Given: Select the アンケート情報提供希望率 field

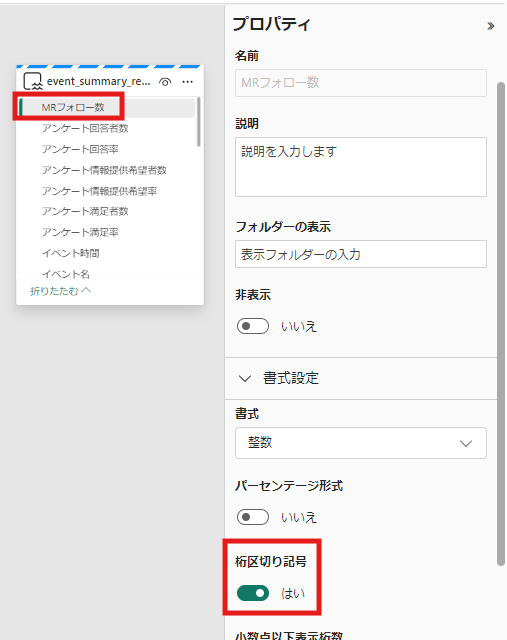Looking at the screenshot, I should (99, 191).
